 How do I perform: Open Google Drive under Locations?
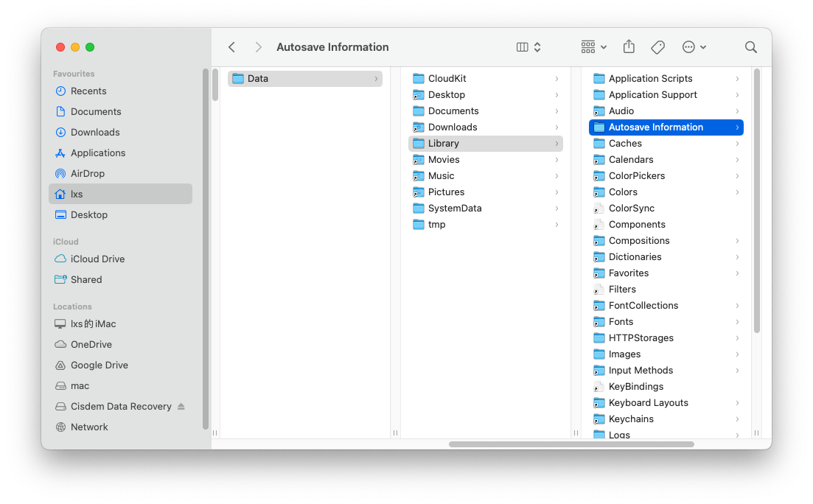tap(98, 365)
